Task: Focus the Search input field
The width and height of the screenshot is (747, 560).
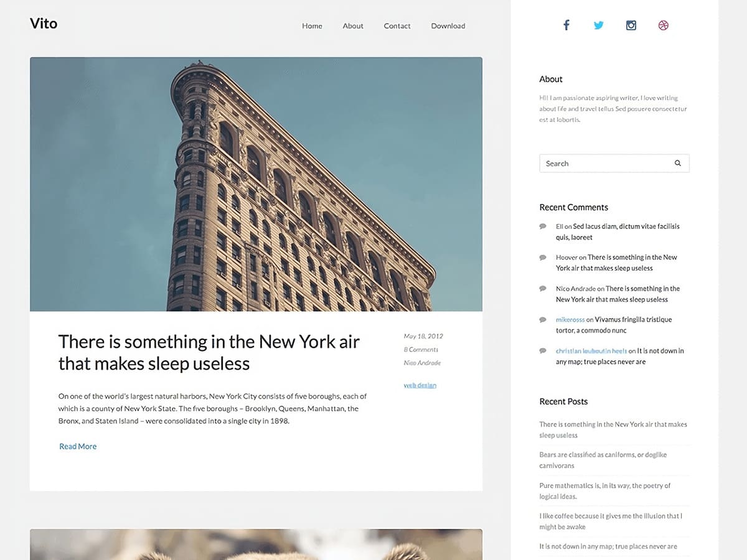Action: click(604, 164)
